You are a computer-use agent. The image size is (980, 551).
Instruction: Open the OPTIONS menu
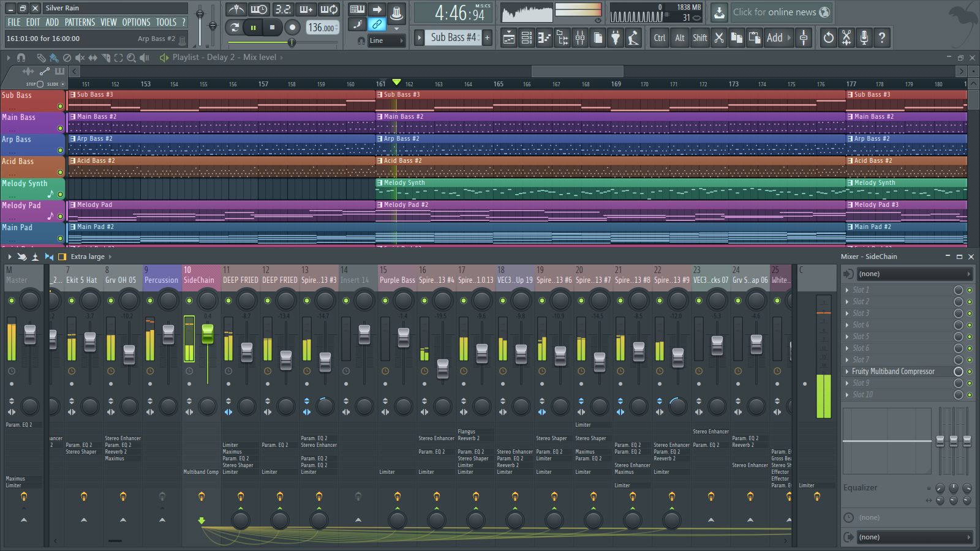[136, 22]
